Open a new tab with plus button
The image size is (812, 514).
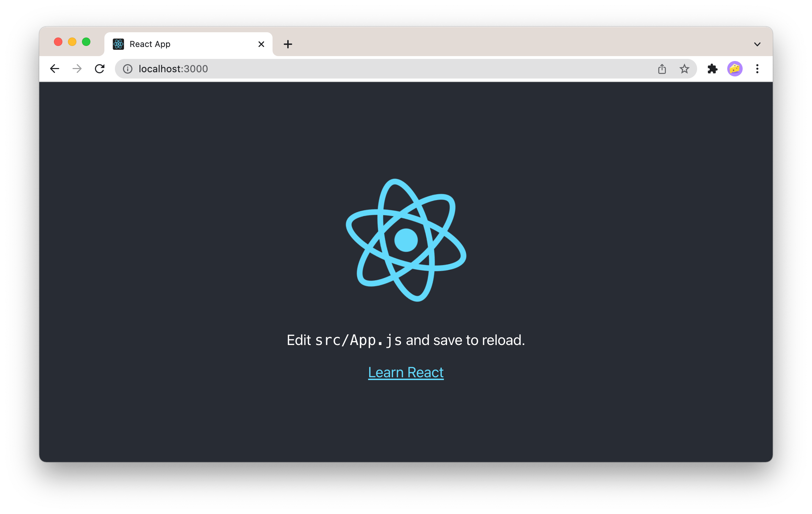(288, 44)
